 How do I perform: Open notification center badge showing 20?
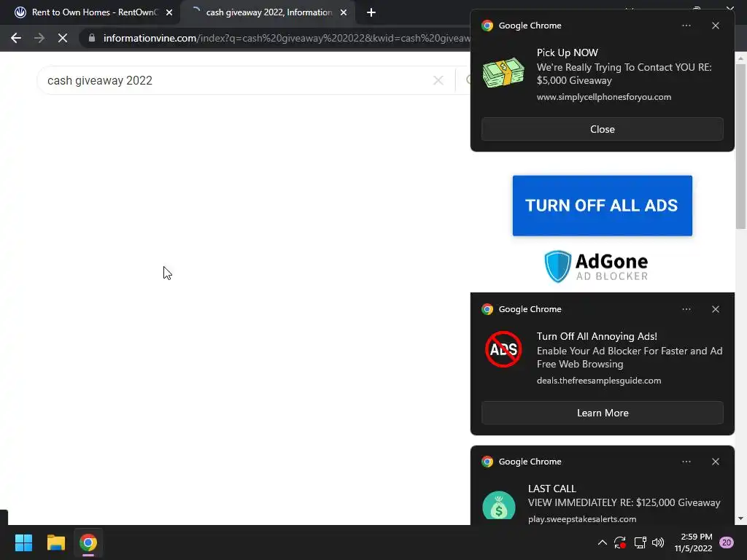[727, 542]
